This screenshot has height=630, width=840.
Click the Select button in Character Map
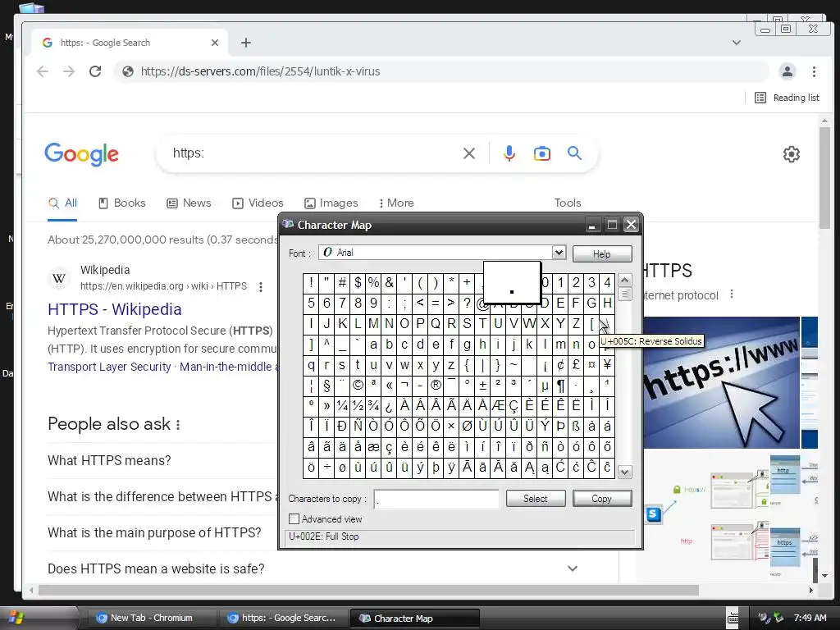(535, 499)
